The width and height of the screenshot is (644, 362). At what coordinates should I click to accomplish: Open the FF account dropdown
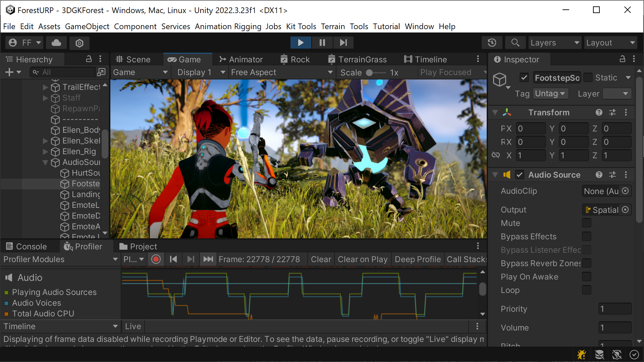(24, 43)
